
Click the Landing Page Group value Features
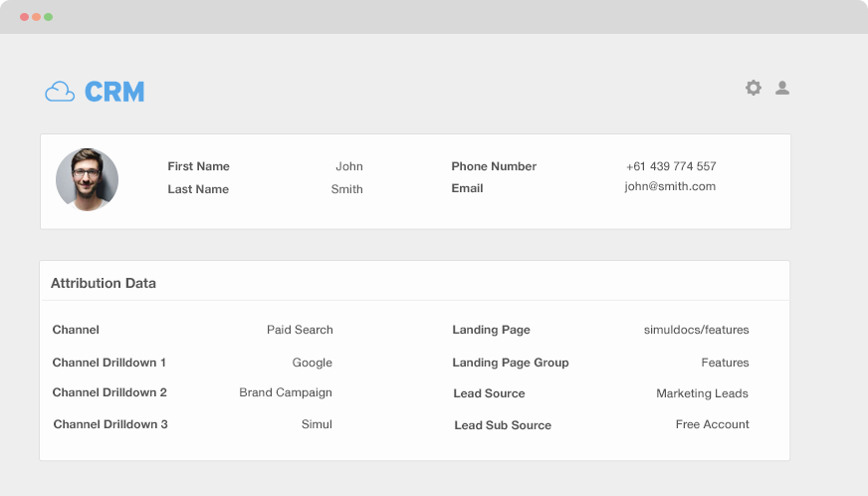coord(725,363)
